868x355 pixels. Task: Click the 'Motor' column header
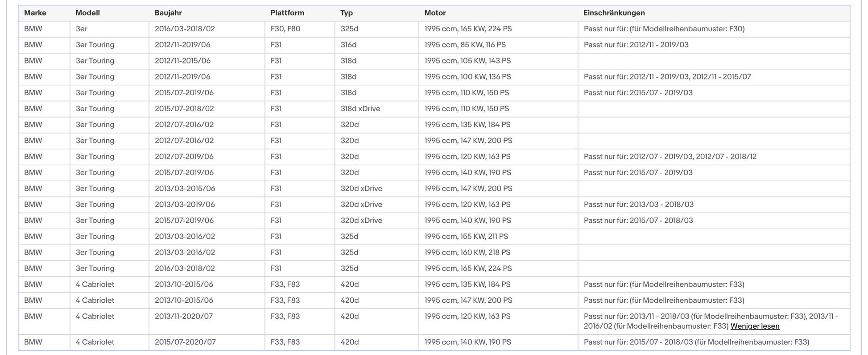pyautogui.click(x=435, y=13)
